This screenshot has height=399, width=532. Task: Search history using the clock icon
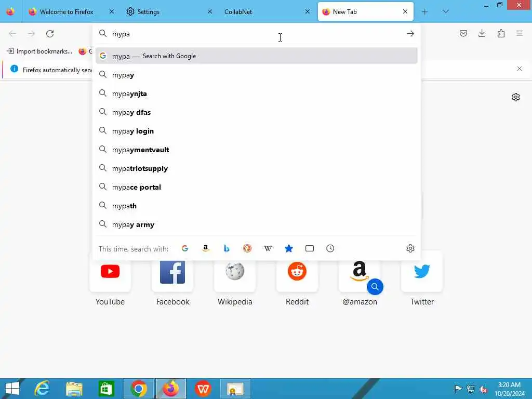tap(330, 249)
